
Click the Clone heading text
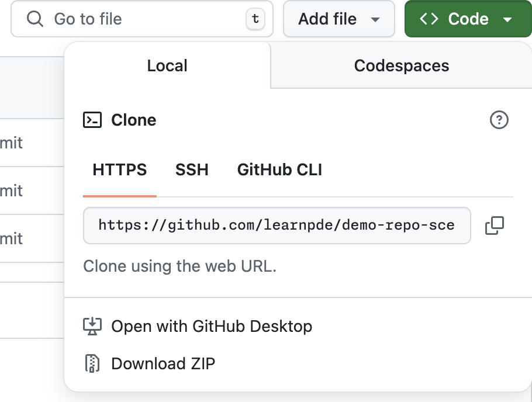pyautogui.click(x=134, y=120)
